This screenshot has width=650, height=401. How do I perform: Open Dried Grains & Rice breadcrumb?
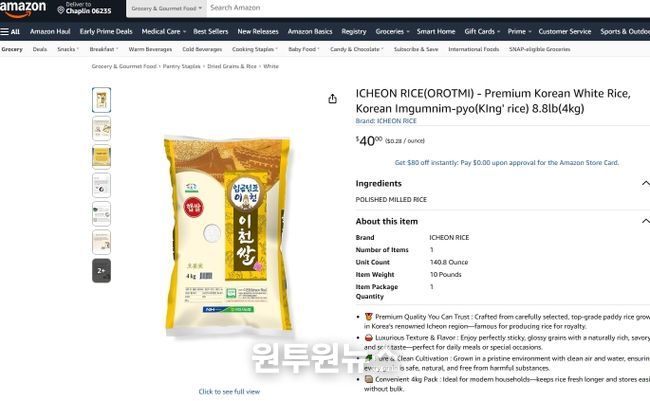coord(232,66)
